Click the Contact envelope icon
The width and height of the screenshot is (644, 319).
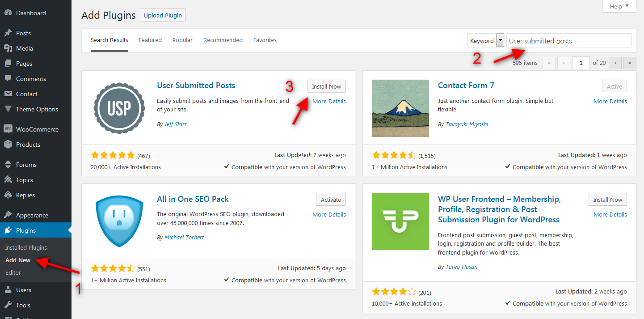(8, 94)
